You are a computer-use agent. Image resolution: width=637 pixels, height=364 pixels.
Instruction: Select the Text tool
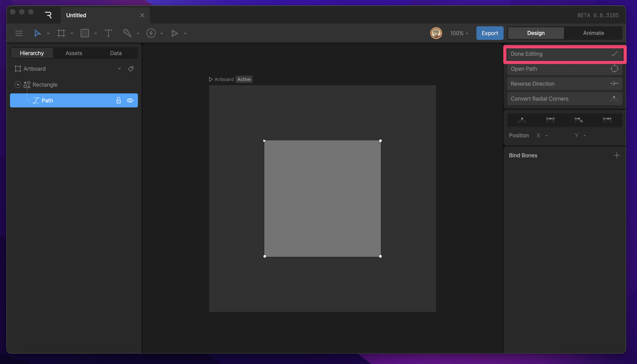pyautogui.click(x=108, y=33)
